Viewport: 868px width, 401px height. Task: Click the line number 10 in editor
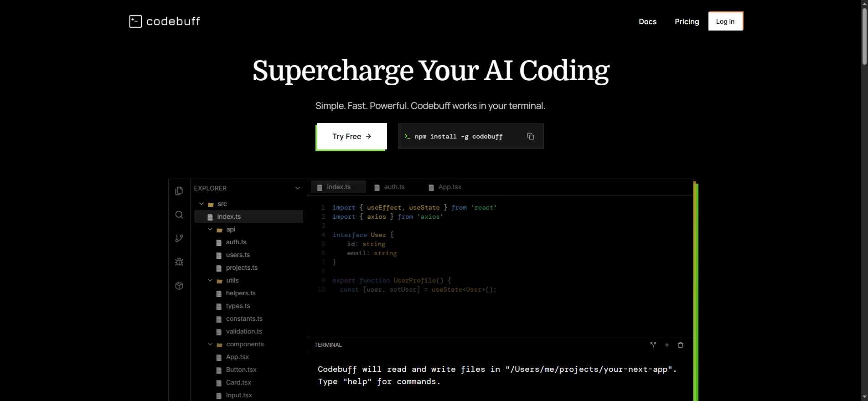(321, 289)
